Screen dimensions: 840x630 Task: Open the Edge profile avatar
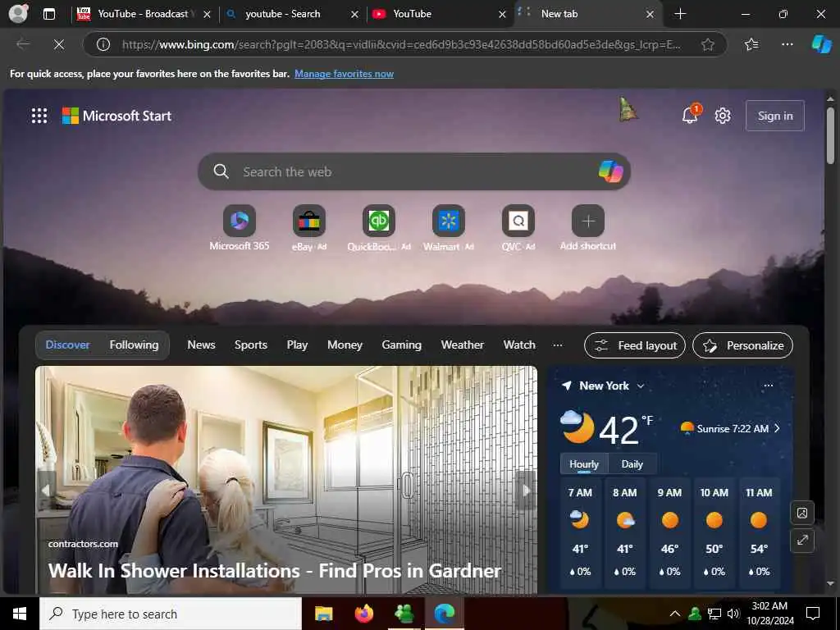[18, 14]
